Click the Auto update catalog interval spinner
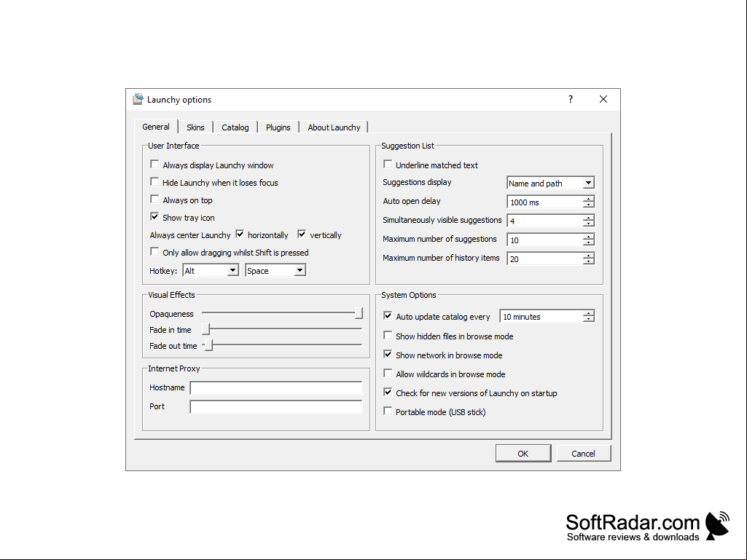747x560 pixels. 547,316
